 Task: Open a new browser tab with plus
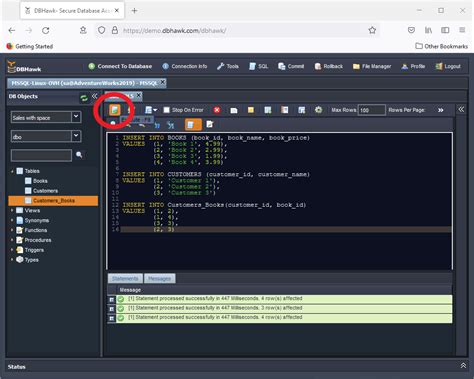134,11
